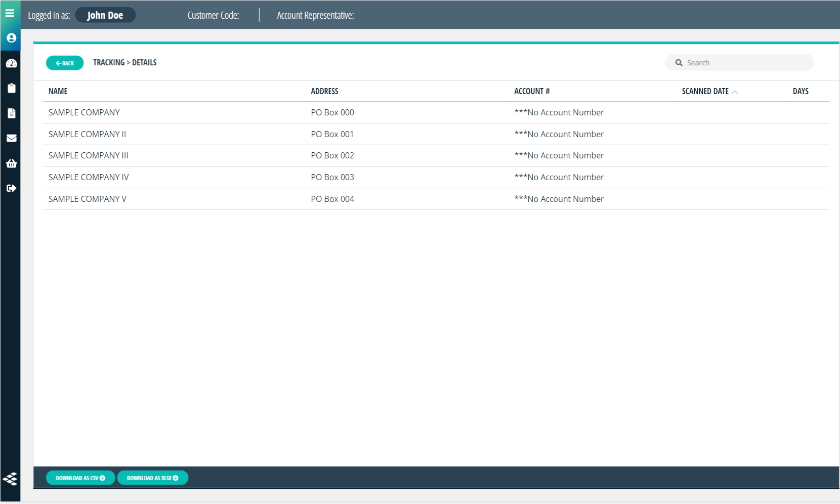Toggle the Scanned Date sort arrow
The width and height of the screenshot is (840, 504).
pos(735,92)
